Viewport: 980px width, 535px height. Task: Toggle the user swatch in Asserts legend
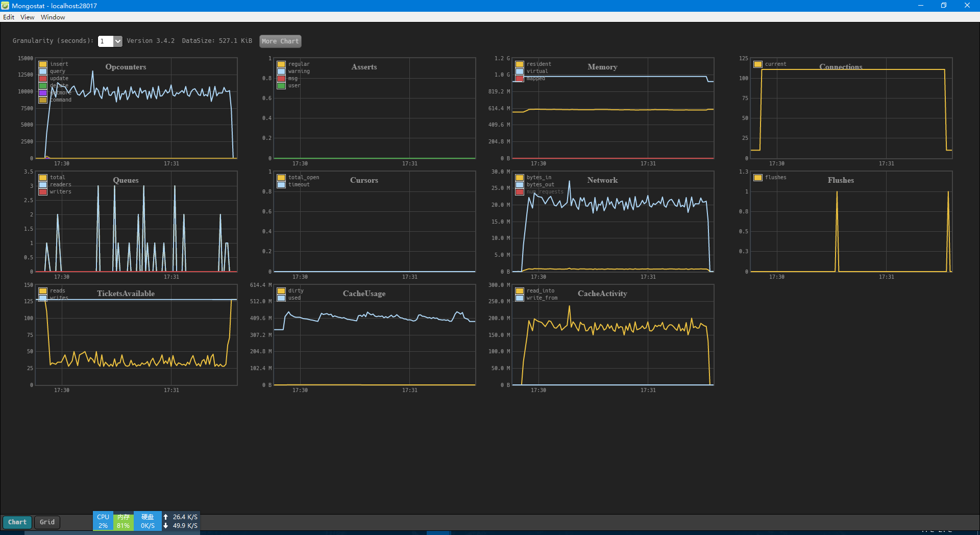(281, 86)
